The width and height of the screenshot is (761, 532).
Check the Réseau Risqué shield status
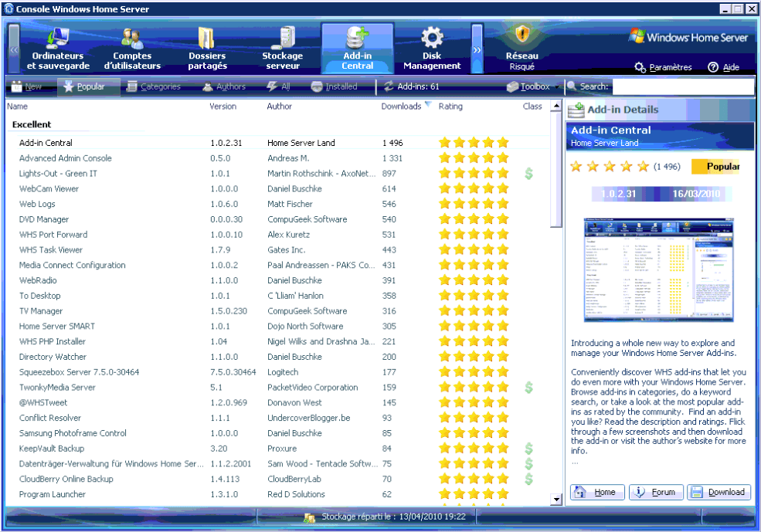click(x=521, y=49)
